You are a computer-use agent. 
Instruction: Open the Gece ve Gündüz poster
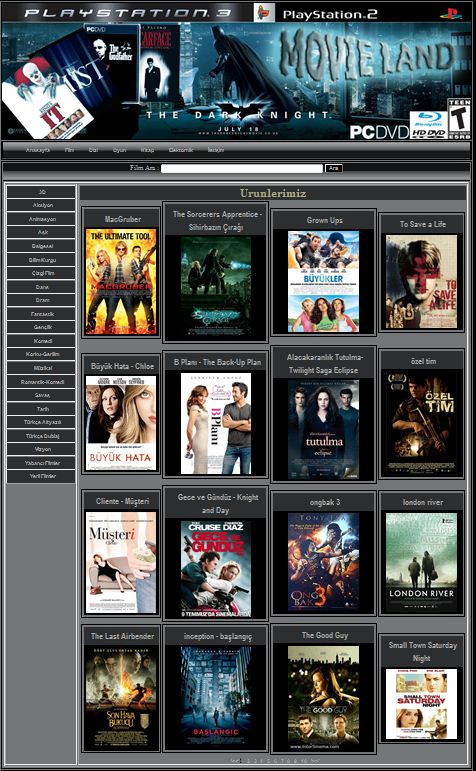(216, 568)
